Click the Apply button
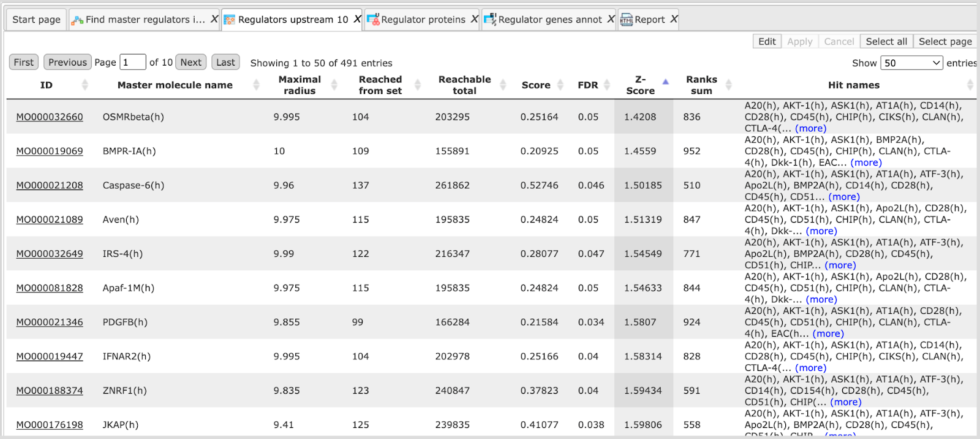 pyautogui.click(x=800, y=41)
